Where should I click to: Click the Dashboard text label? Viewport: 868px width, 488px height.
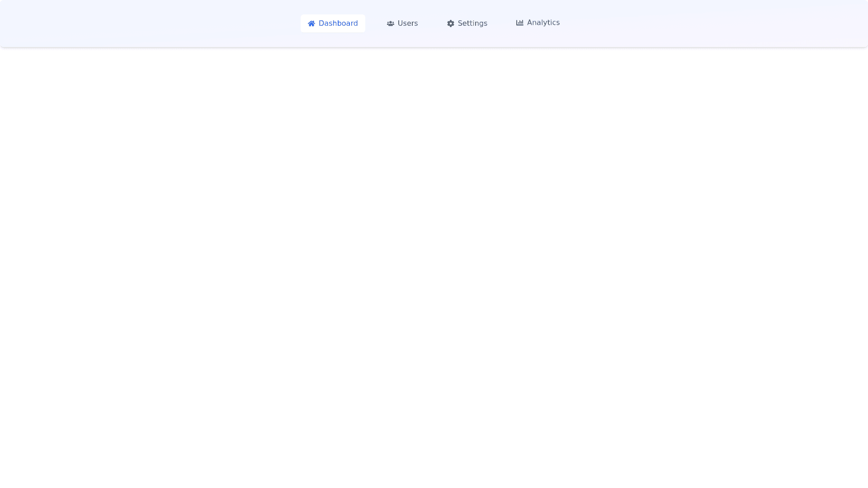[338, 23]
